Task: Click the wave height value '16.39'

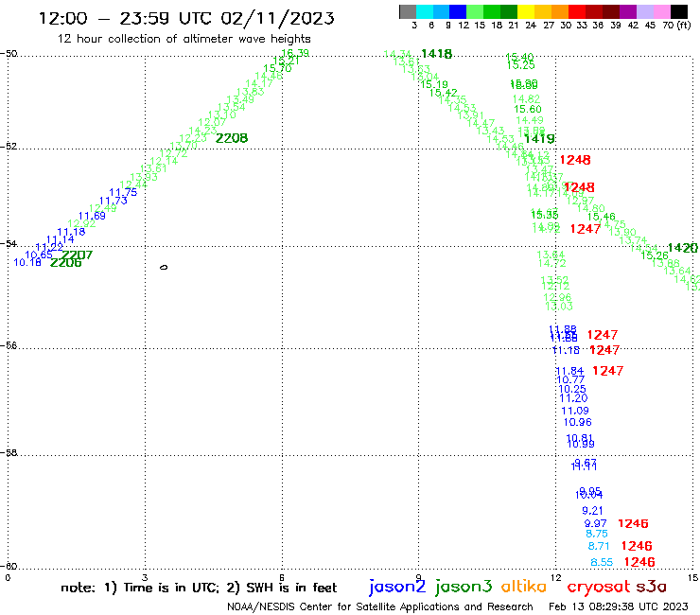Action: (x=295, y=53)
